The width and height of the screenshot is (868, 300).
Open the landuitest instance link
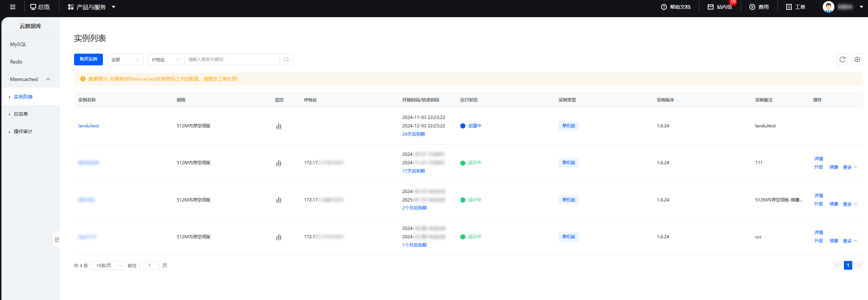[x=89, y=126]
